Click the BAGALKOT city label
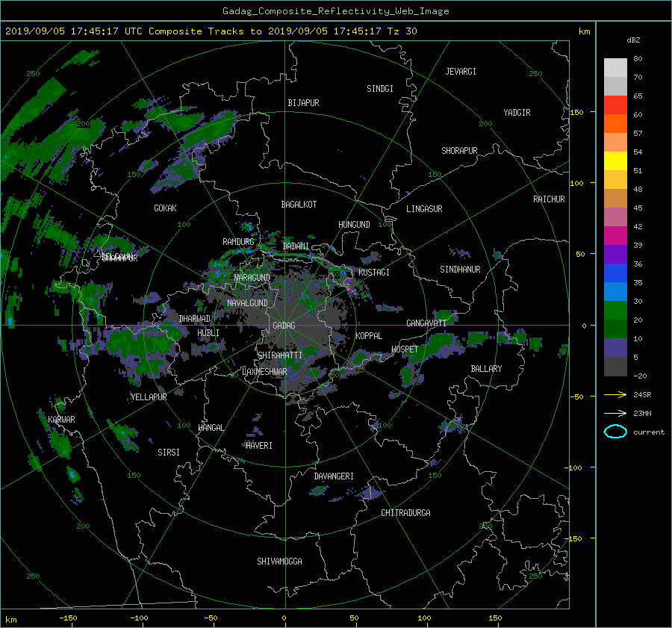 299,205
